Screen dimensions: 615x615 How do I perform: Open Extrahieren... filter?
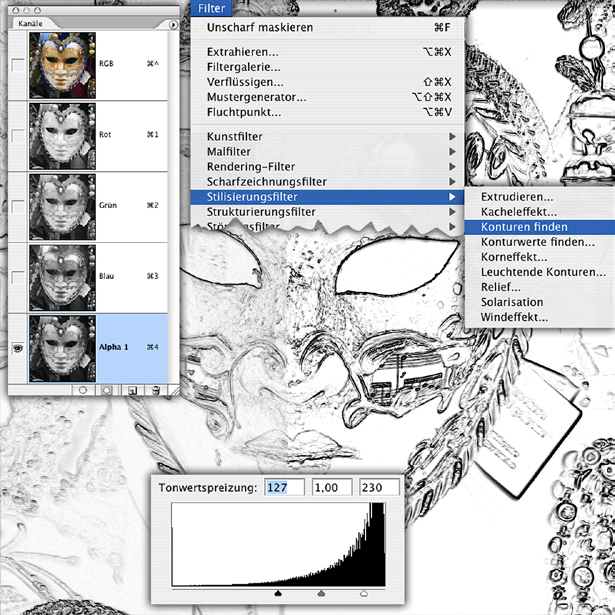coord(328,52)
